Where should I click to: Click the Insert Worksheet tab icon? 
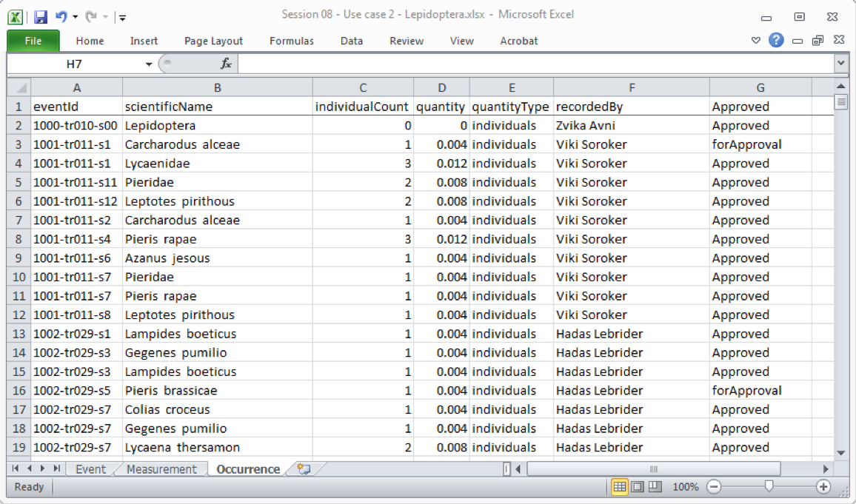coord(303,469)
